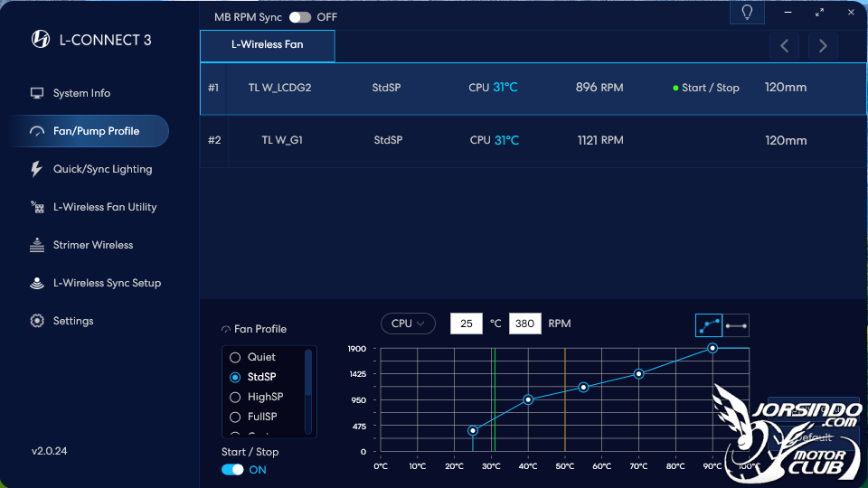Click the System Info monitor icon
Screen dimensions: 868x488
tap(37, 93)
